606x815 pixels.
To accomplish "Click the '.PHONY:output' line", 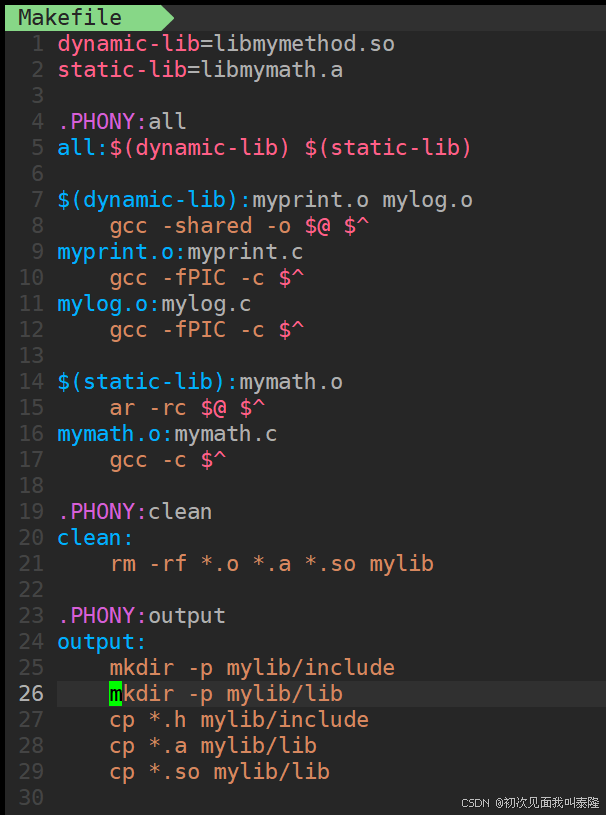I will click(x=141, y=616).
